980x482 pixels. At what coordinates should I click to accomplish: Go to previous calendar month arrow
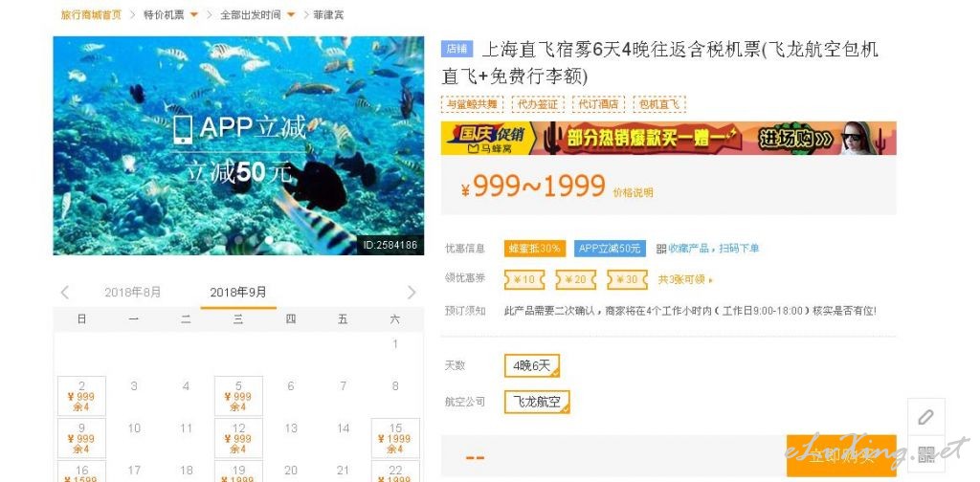[x=64, y=293]
